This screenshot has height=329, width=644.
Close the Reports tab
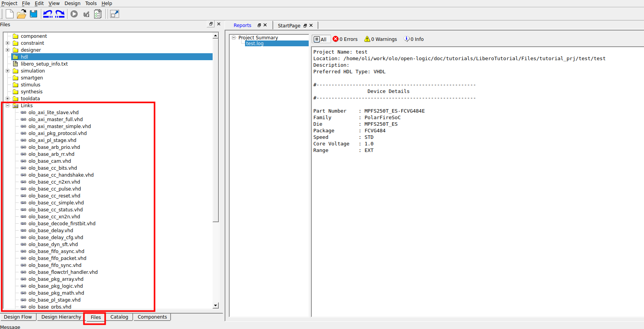point(265,25)
